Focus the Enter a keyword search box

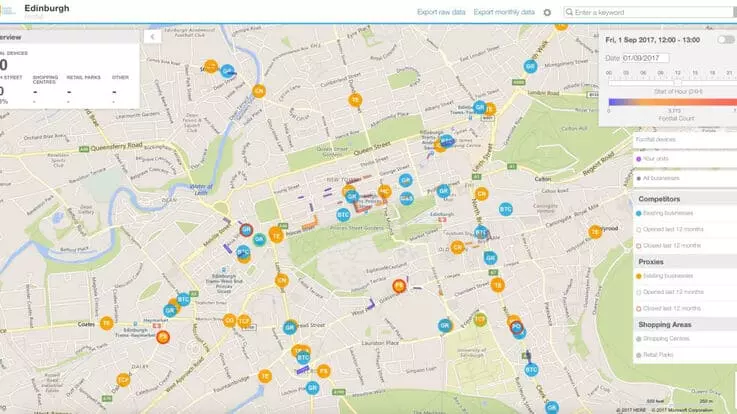click(651, 12)
